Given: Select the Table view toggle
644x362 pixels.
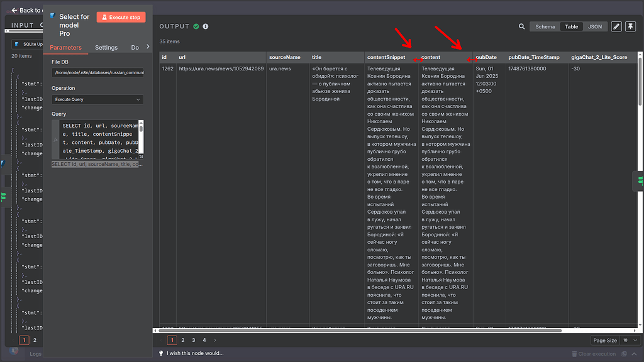Looking at the screenshot, I should 571,26.
